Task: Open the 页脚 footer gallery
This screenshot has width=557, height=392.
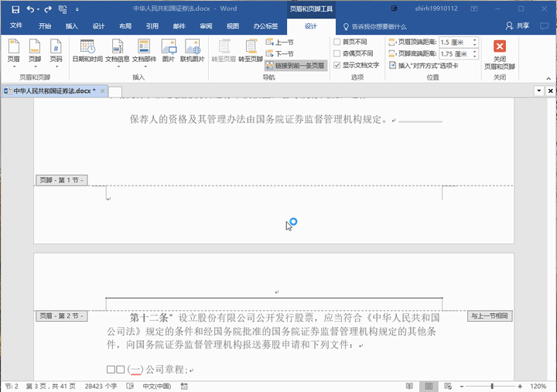Action: 35,53
